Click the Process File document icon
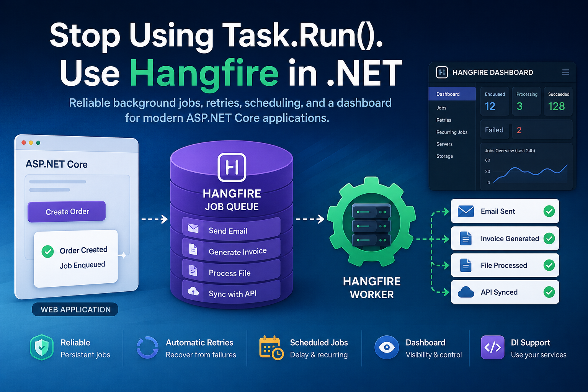588x392 pixels. click(x=193, y=271)
